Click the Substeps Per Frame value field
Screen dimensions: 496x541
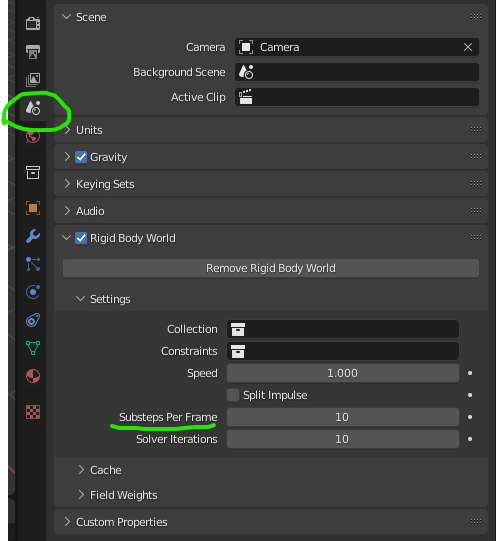click(343, 417)
